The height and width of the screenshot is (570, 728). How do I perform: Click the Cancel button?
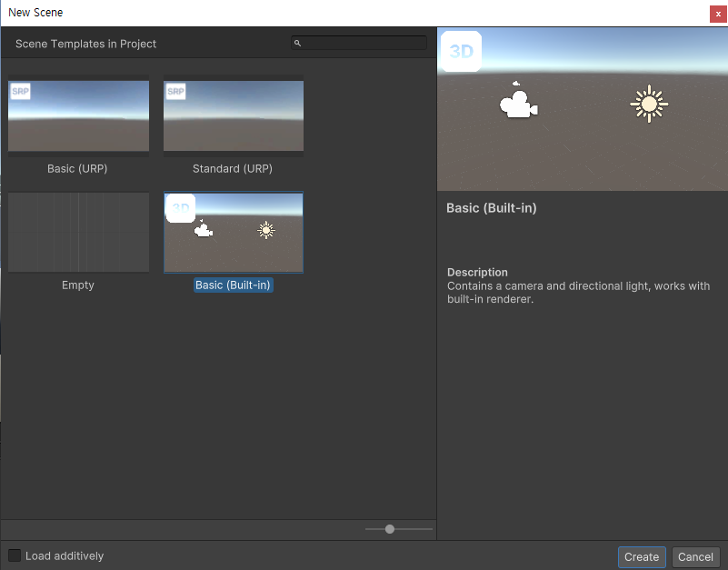pyautogui.click(x=695, y=557)
